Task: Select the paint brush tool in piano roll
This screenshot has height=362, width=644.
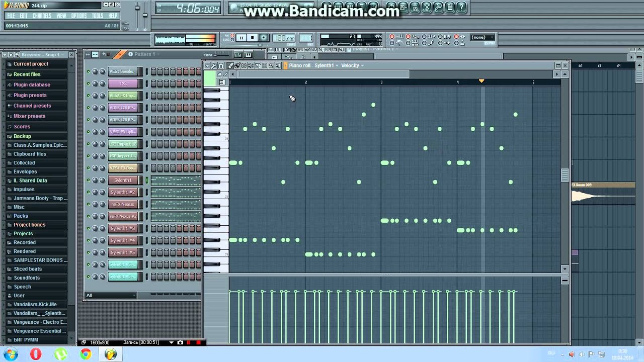Action: point(237,65)
